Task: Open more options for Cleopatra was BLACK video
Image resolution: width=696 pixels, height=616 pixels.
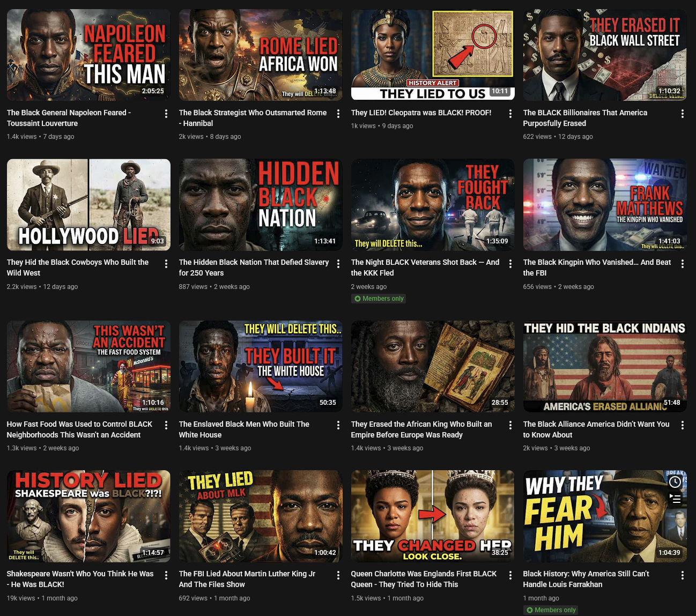Action: [x=510, y=114]
